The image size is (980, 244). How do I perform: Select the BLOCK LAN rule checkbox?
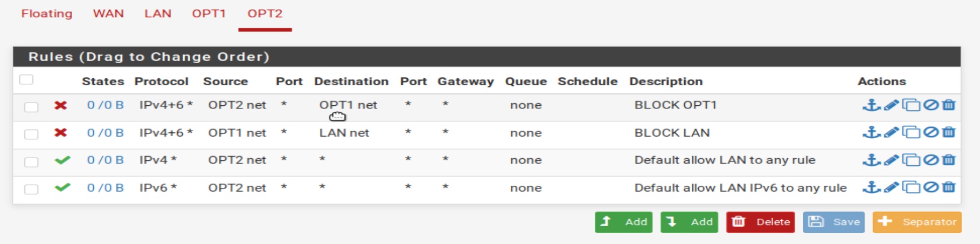click(x=31, y=134)
